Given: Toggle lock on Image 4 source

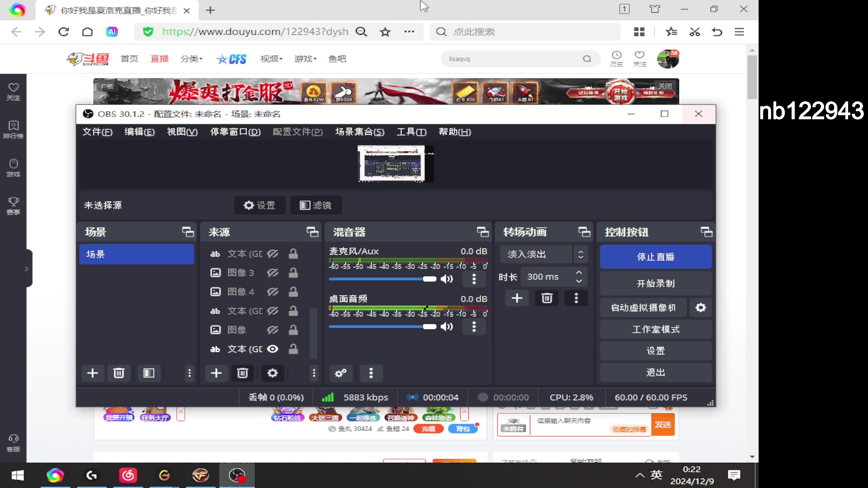Looking at the screenshot, I should click(x=293, y=292).
